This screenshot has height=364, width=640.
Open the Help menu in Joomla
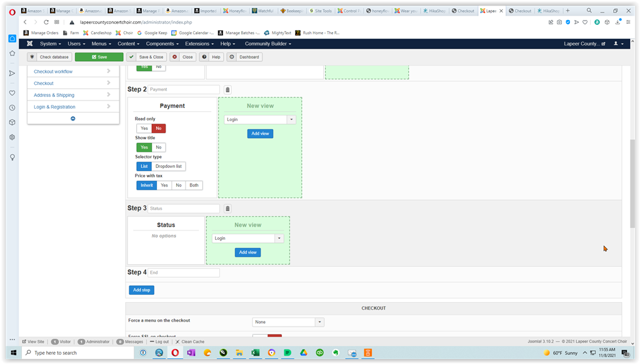point(227,44)
